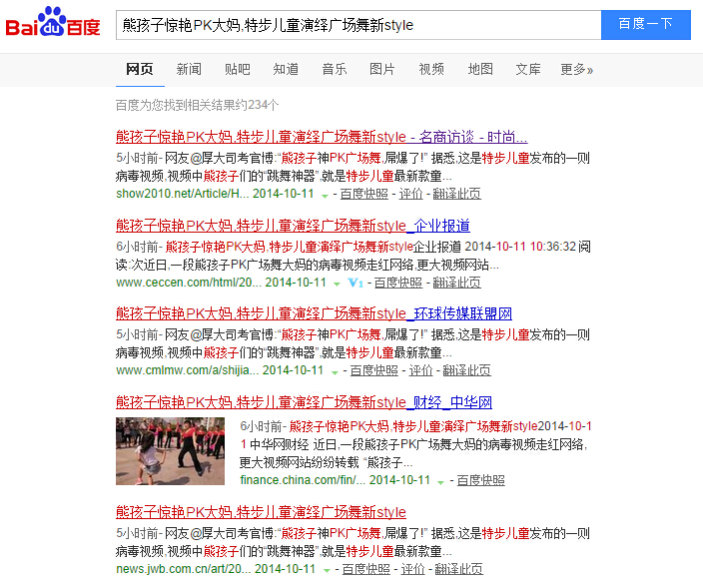Open result titled 名商访谈 - 时尚
Screen dimensions: 703x588
322,137
